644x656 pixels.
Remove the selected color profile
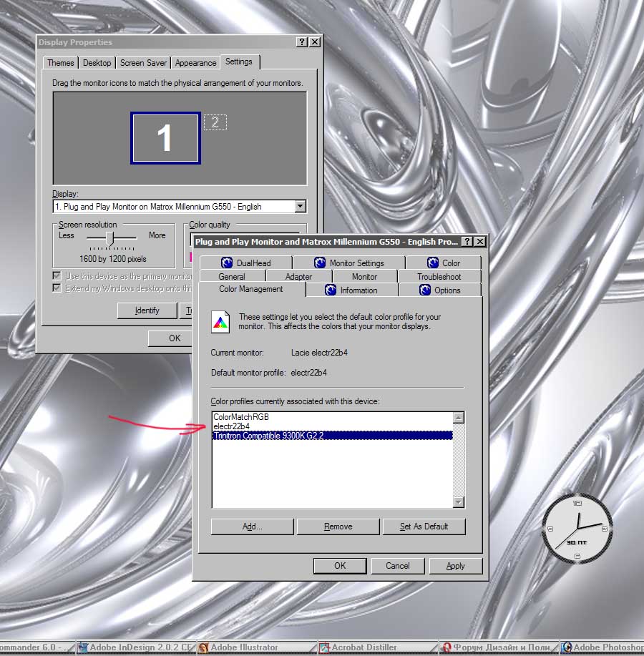click(338, 527)
